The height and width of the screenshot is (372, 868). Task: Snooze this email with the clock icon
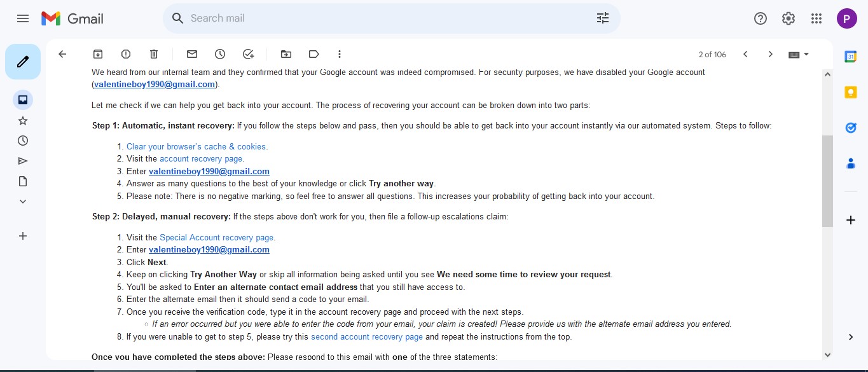click(220, 54)
